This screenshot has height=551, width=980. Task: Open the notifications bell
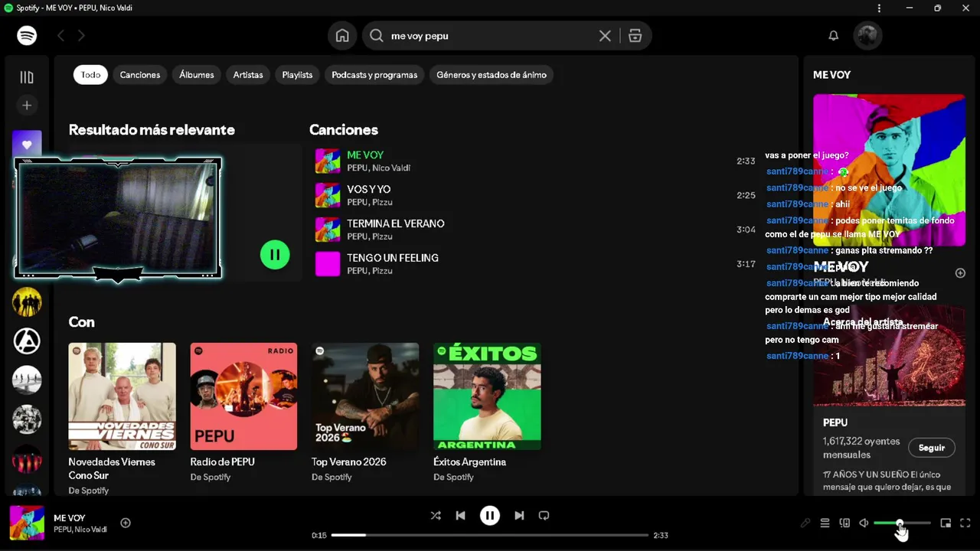point(834,35)
